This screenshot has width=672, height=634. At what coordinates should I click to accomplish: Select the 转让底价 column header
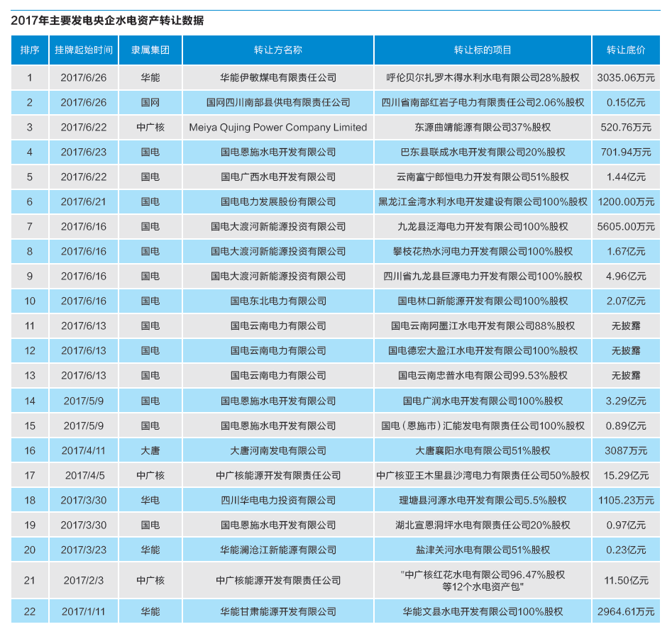click(626, 50)
